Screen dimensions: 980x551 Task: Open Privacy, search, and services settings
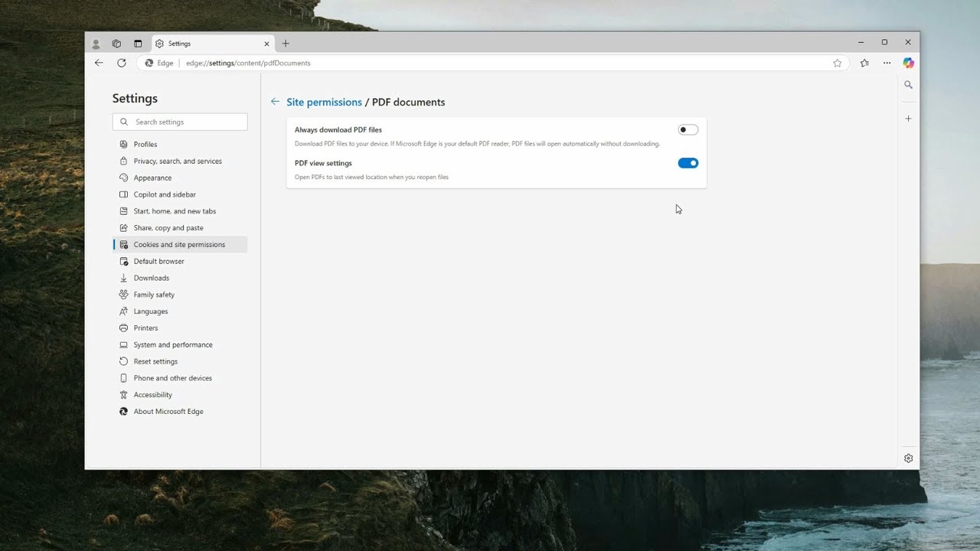click(x=180, y=161)
